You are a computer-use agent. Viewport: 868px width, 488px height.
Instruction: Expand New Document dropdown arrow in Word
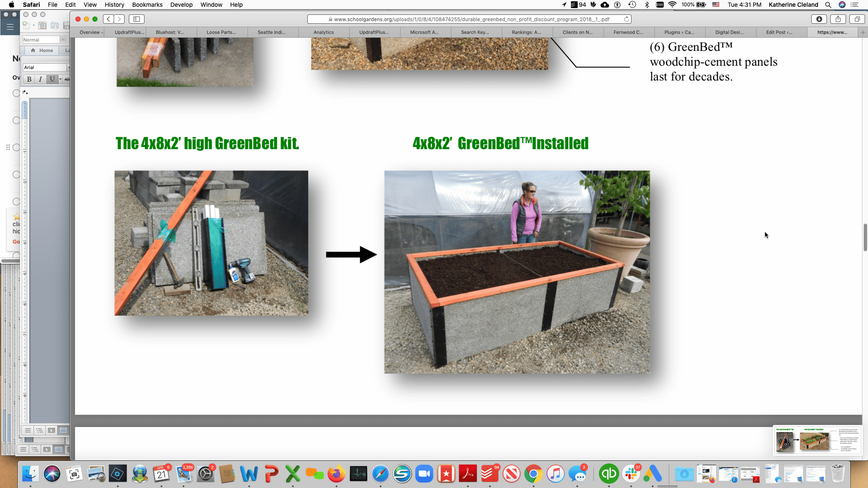tap(33, 25)
